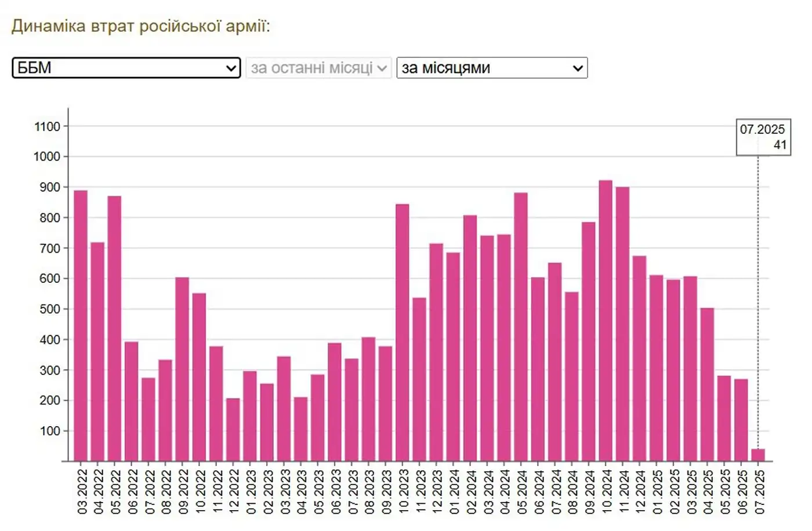Click the 06.2025 bar
The image size is (812, 531).
point(741,420)
